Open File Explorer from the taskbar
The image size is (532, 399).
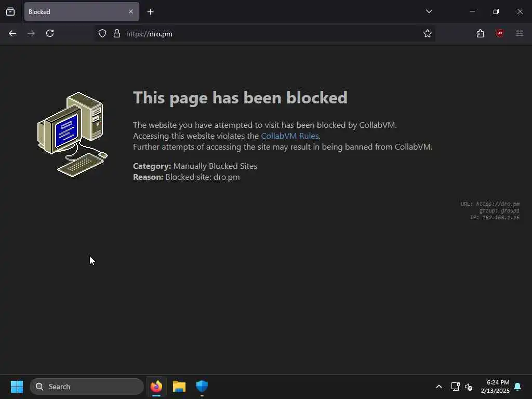179,387
